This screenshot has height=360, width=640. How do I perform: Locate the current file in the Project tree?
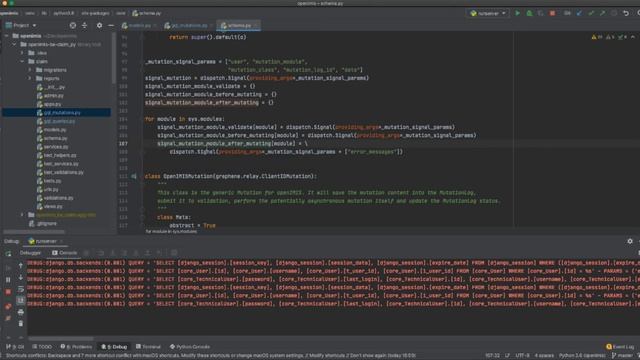(x=73, y=25)
